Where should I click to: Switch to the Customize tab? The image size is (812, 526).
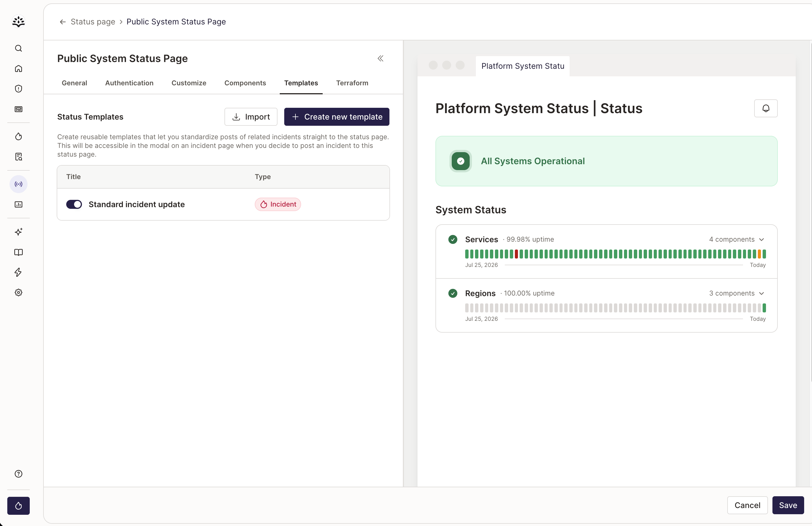pyautogui.click(x=189, y=83)
